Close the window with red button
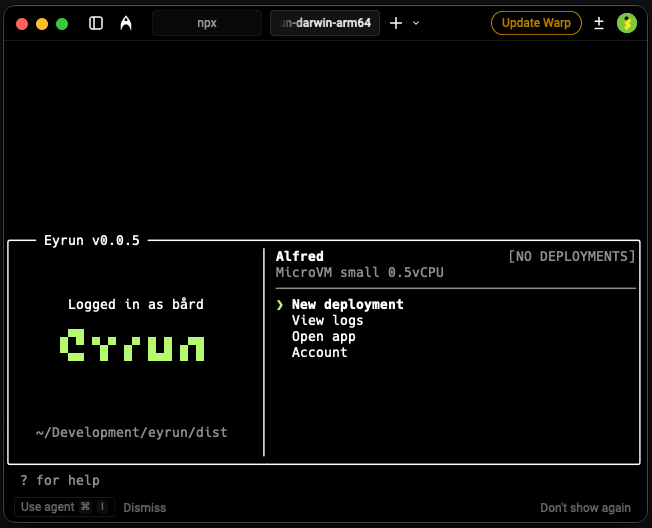 coord(22,24)
